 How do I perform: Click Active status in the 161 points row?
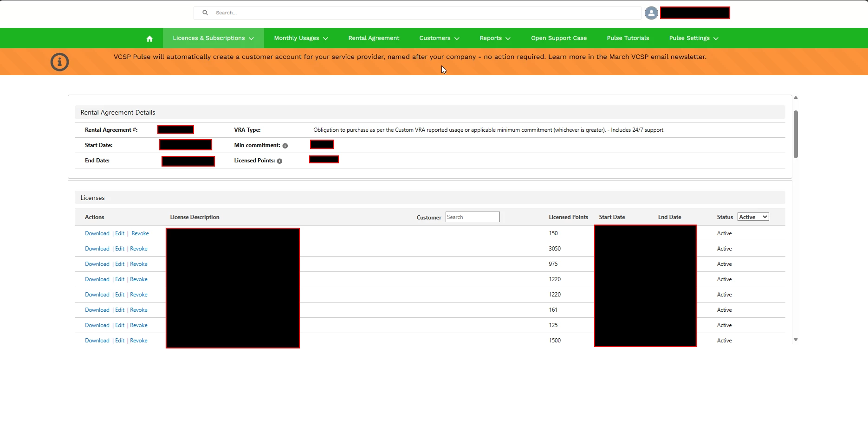coord(724,310)
